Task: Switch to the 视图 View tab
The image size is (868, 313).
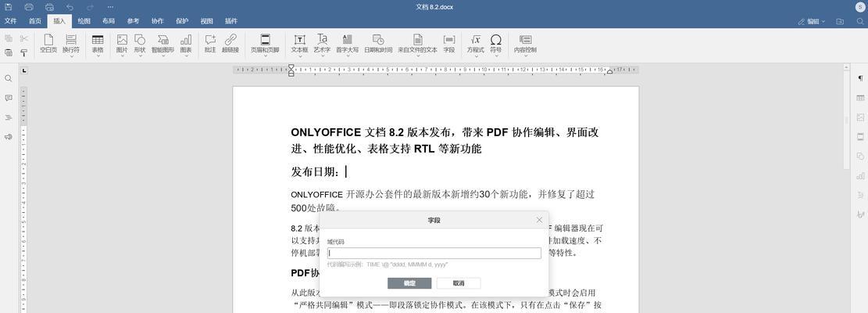Action: [x=206, y=21]
